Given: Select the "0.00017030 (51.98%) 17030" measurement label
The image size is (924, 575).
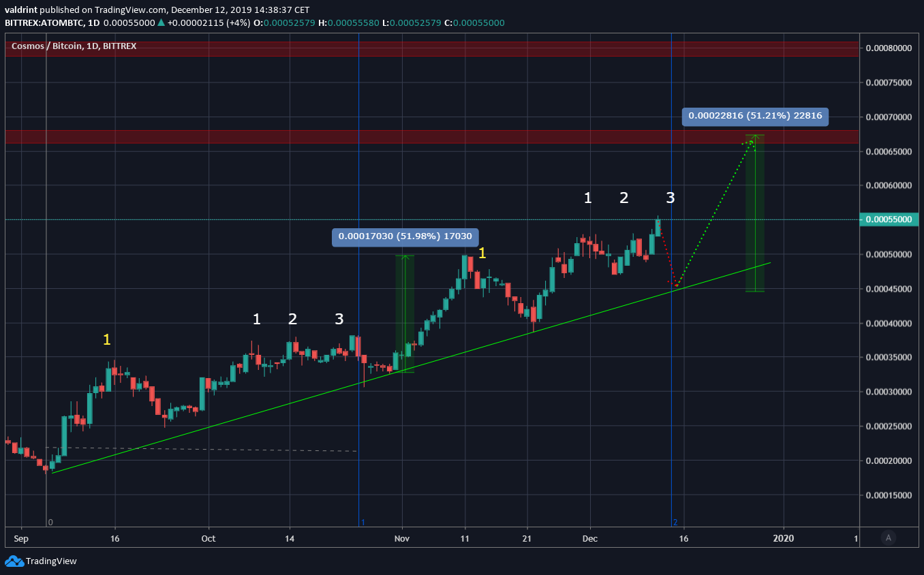Looking at the screenshot, I should [x=405, y=236].
